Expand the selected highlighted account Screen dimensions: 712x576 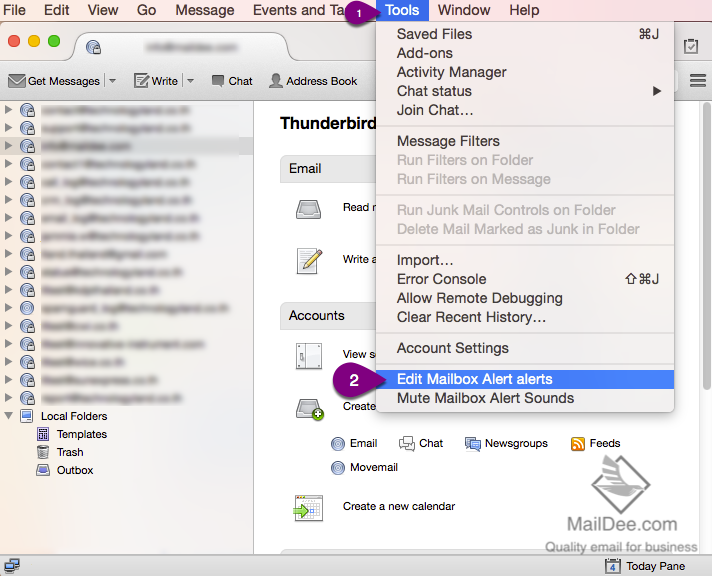pos(8,145)
